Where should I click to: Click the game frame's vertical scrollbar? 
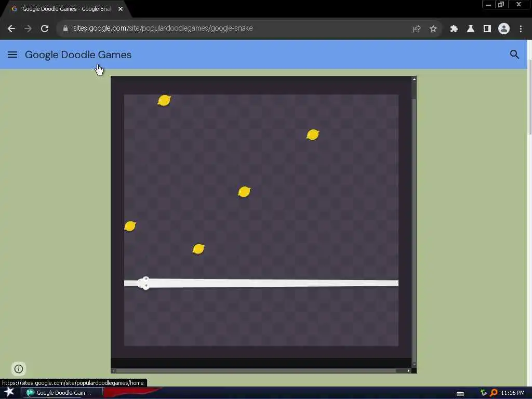coord(414,222)
